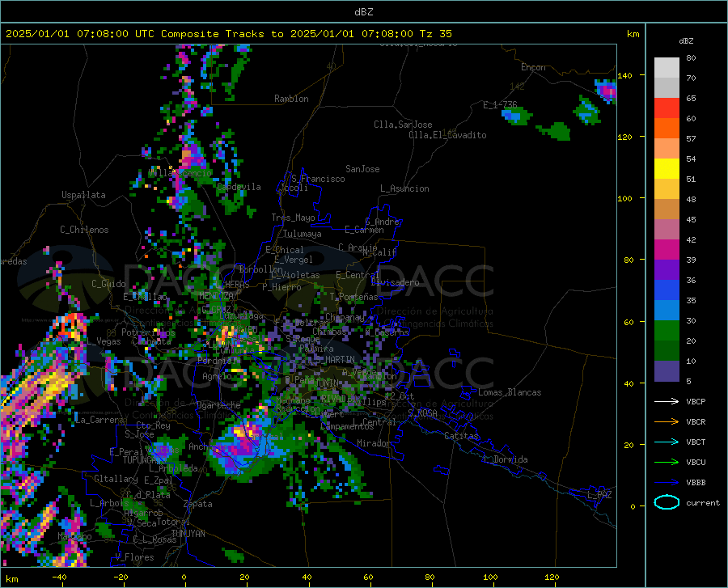
Task: Click the 'current' legend label
Action: click(x=703, y=502)
